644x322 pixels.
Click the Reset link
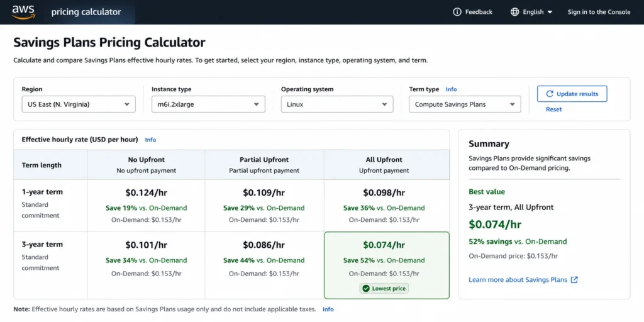coord(553,109)
